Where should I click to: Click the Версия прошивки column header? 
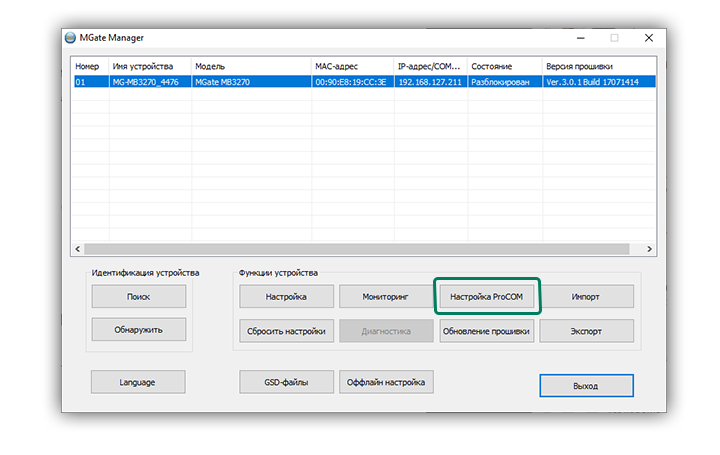click(597, 66)
